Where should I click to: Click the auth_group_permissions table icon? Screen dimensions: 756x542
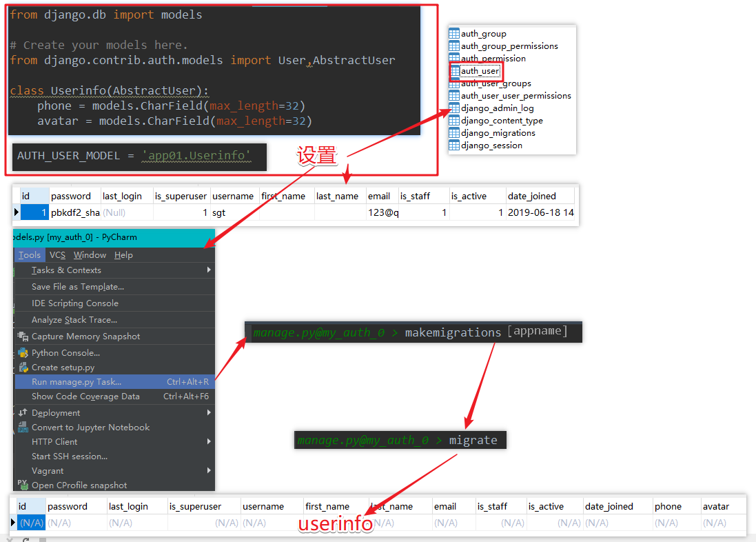coord(453,46)
